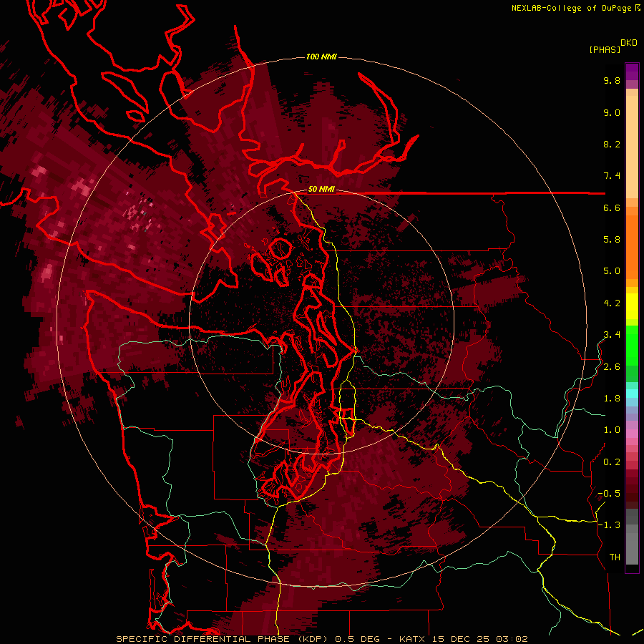The width and height of the screenshot is (644, 644).
Task: Select the TH threshold label on the scale
Action: 615,557
